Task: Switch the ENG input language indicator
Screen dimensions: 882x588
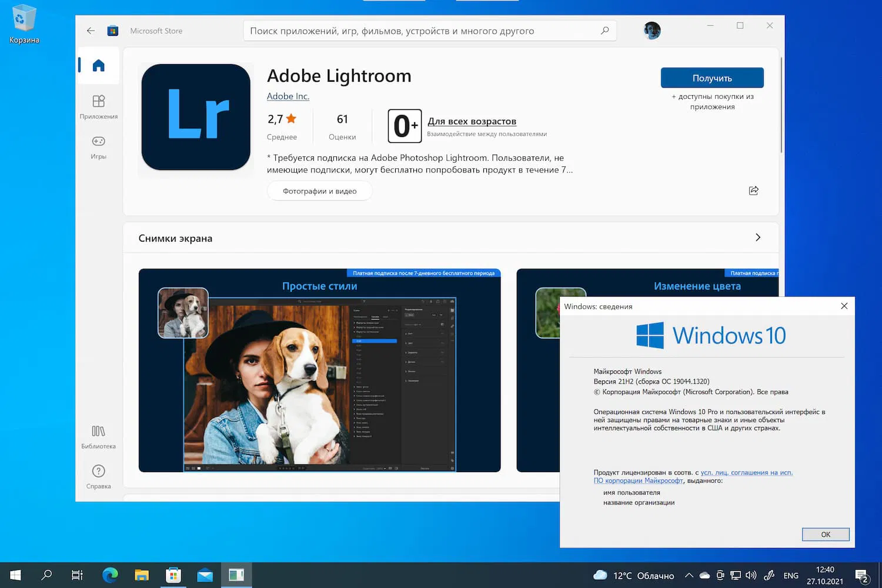Action: tap(791, 576)
